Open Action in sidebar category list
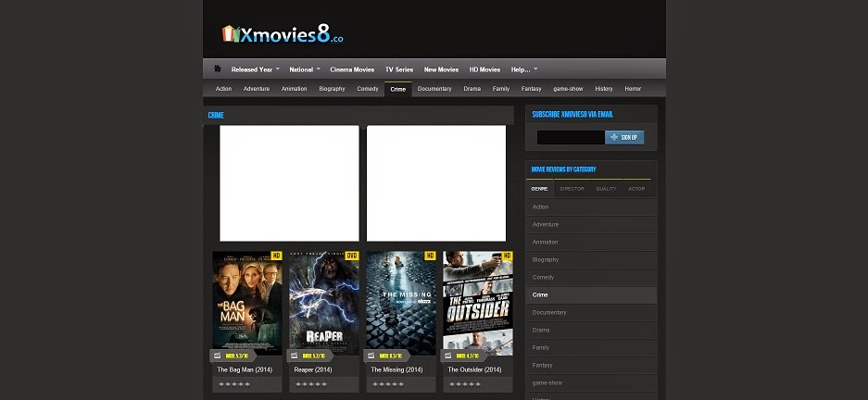This screenshot has height=400, width=868. pyautogui.click(x=591, y=206)
